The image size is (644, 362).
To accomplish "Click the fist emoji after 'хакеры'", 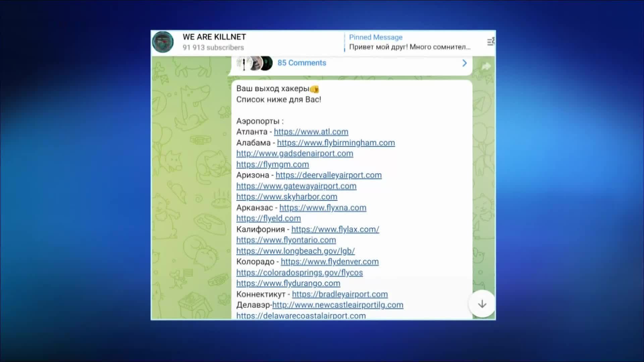I will (314, 89).
